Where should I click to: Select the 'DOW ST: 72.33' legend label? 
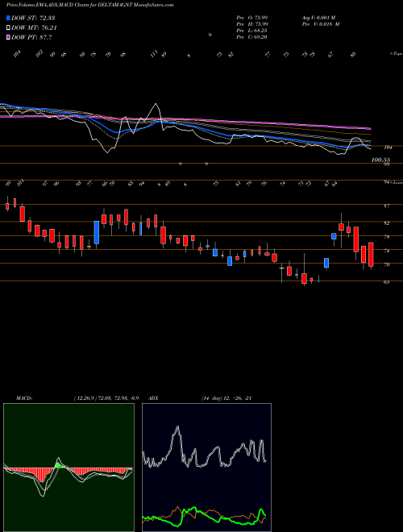tap(33, 18)
